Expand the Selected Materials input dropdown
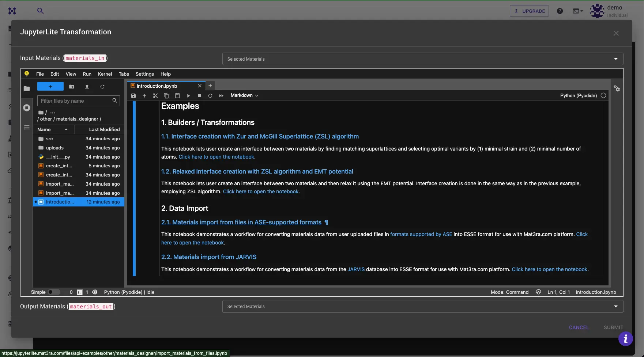 (x=616, y=58)
